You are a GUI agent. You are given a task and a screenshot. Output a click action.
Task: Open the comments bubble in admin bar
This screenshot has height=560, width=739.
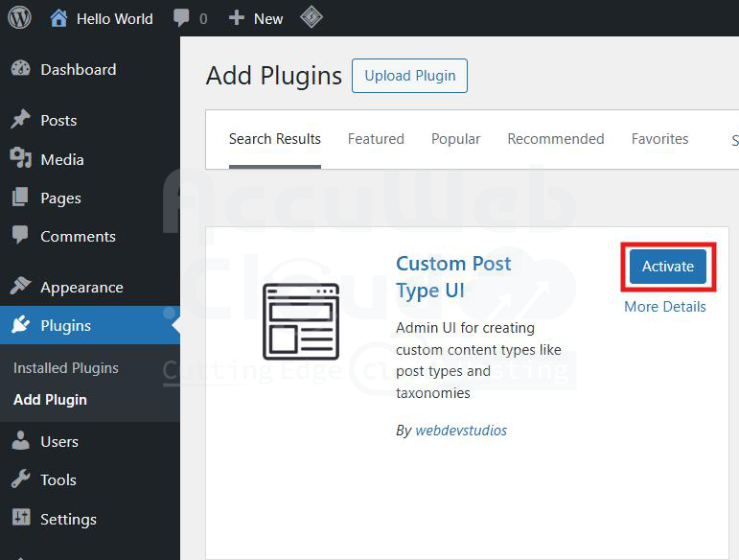tap(190, 18)
